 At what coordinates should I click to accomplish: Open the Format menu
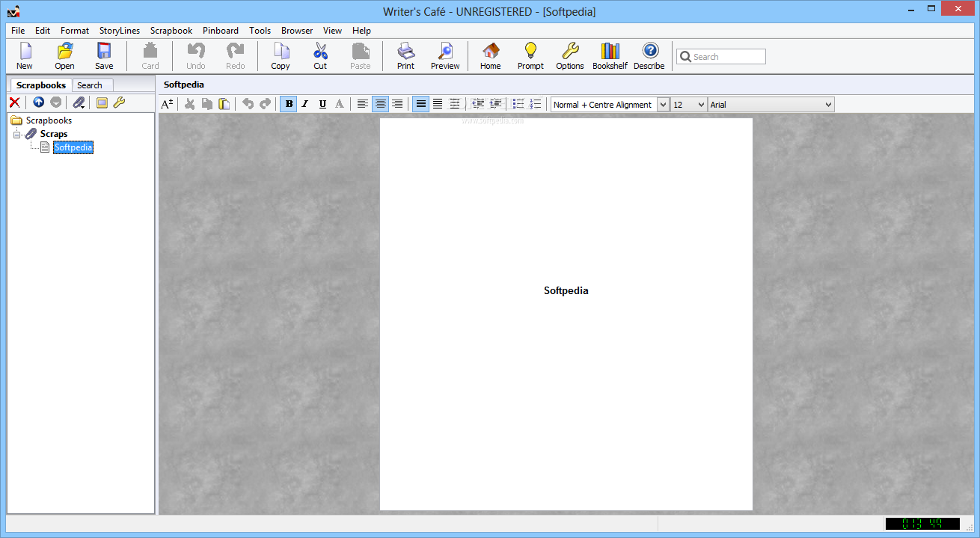pyautogui.click(x=75, y=31)
